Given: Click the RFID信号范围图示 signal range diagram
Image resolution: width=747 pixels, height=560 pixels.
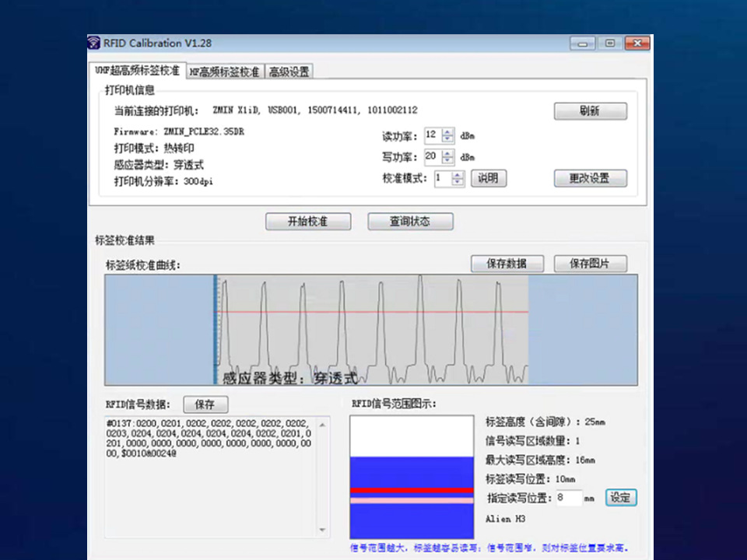Looking at the screenshot, I should click(412, 477).
